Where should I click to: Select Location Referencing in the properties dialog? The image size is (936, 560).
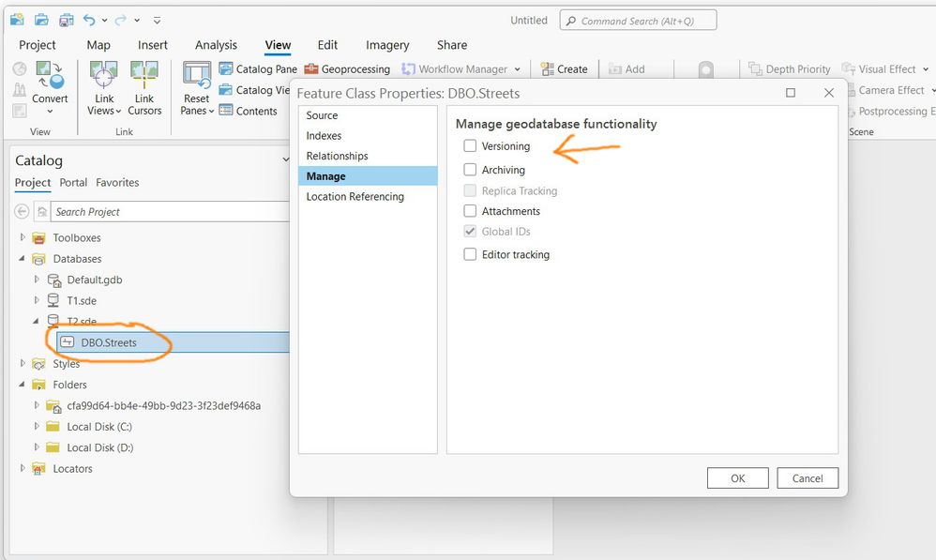point(368,196)
